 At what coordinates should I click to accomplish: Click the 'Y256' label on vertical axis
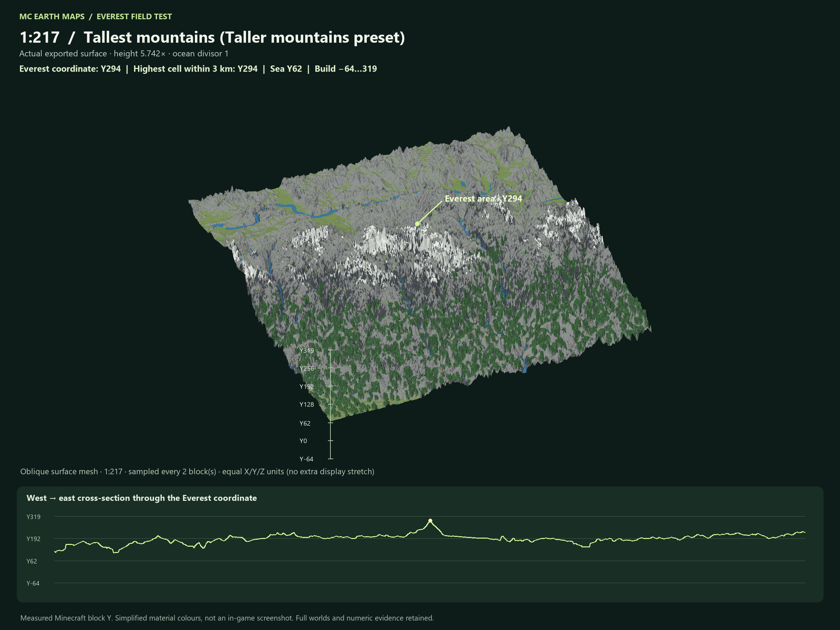click(x=307, y=368)
